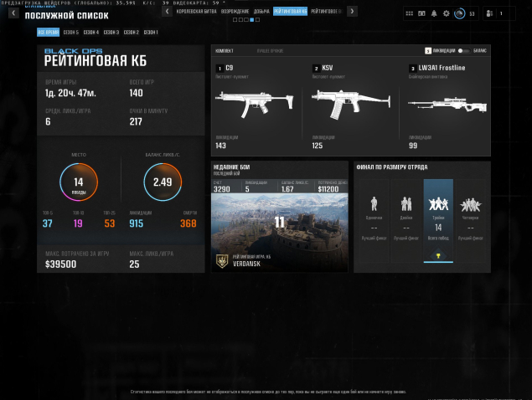The image size is (532, 400).
Task: Click the Топ-5 value 37
Action: point(48,223)
